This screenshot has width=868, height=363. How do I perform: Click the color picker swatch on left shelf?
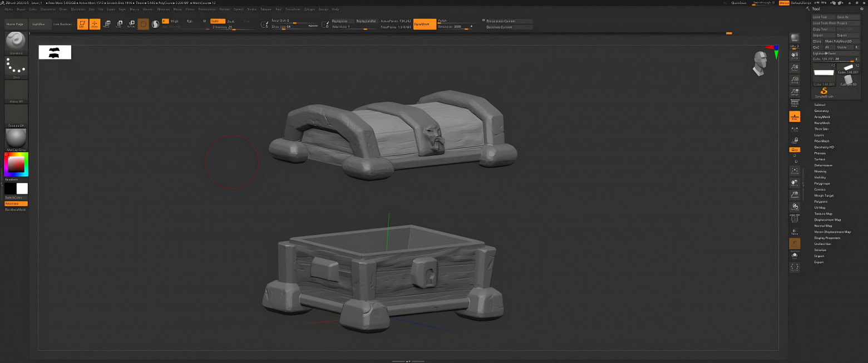(x=15, y=164)
